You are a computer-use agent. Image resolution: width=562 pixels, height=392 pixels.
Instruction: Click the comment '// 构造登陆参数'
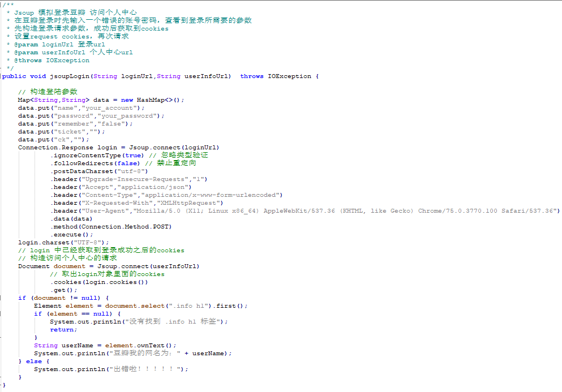48,92
